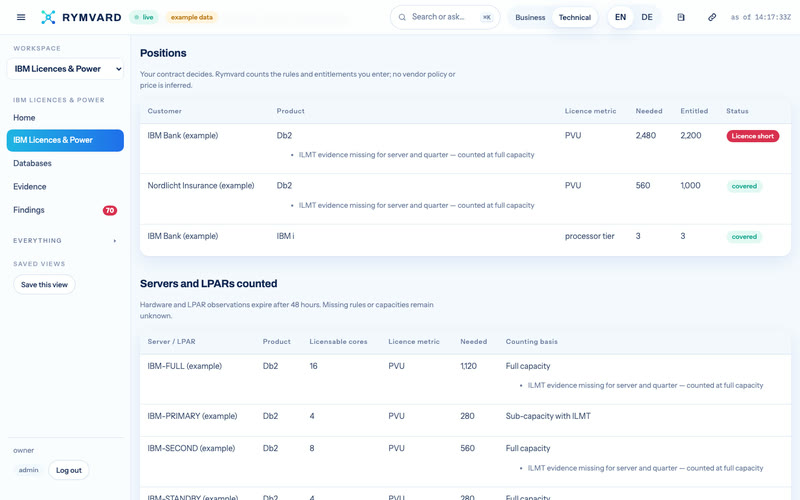Image resolution: width=800 pixels, height=500 pixels.
Task: Click covered badge in IBM i row
Action: [x=744, y=237]
